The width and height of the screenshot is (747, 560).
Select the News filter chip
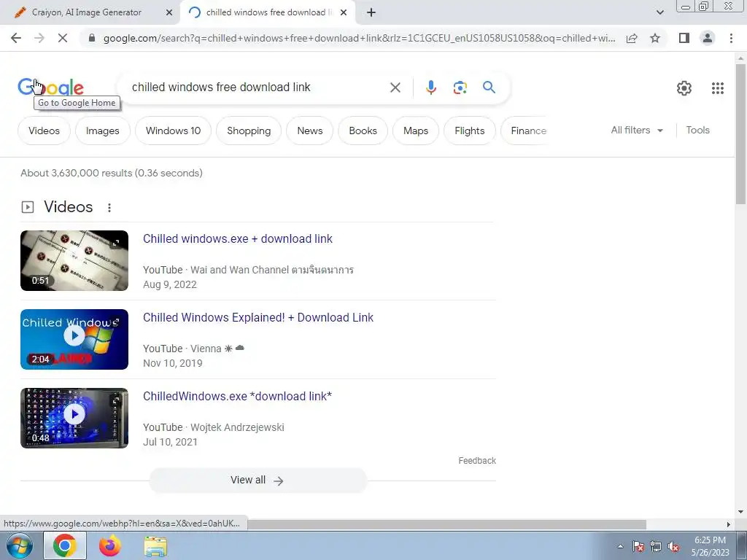tap(309, 131)
